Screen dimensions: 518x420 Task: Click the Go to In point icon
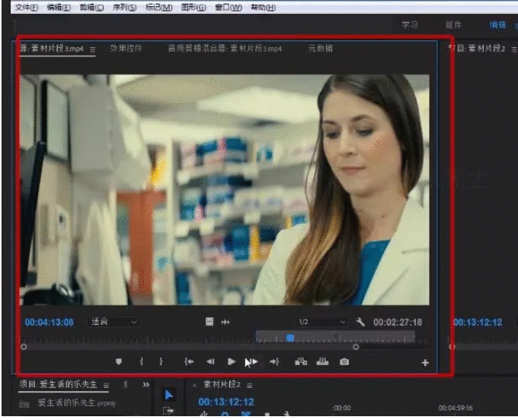click(x=189, y=362)
